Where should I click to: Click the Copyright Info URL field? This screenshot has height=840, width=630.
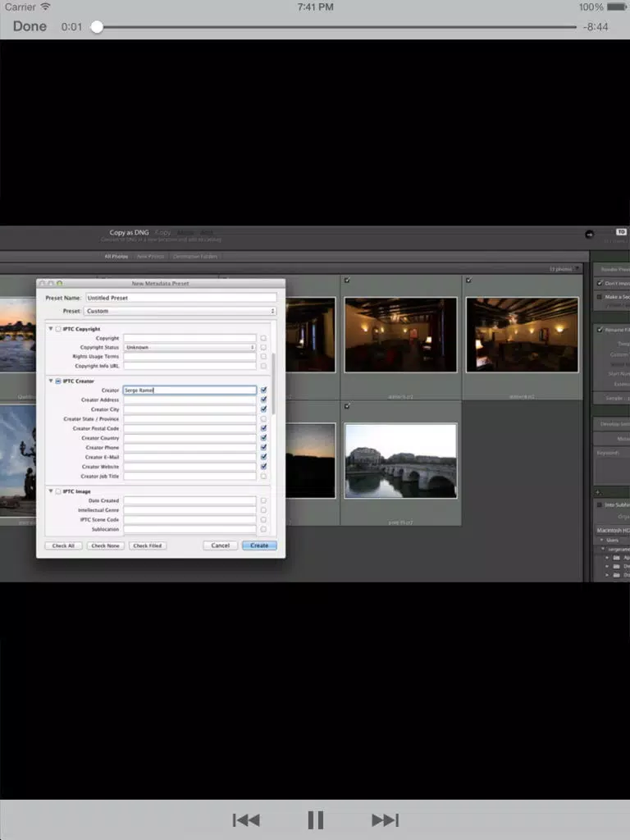click(189, 366)
